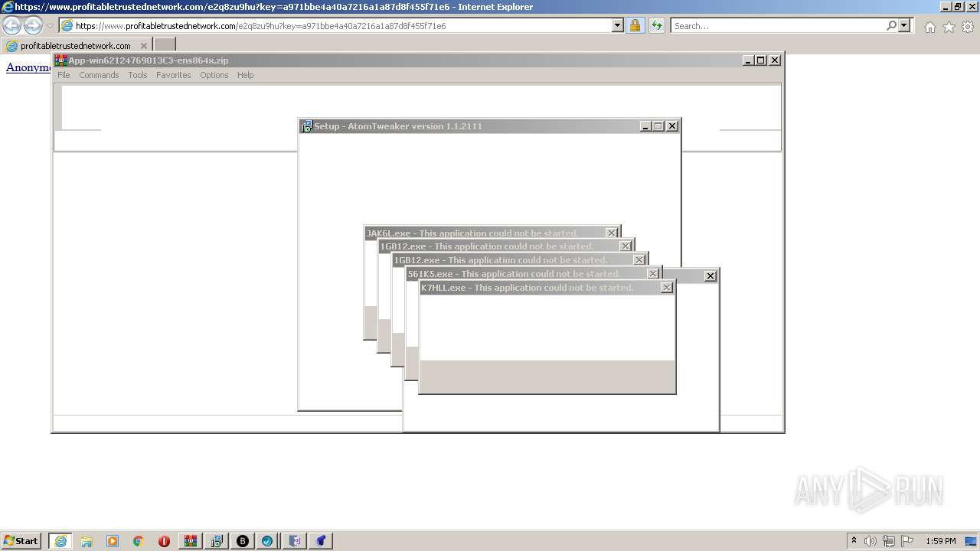Show hidden system tray icons

click(854, 541)
